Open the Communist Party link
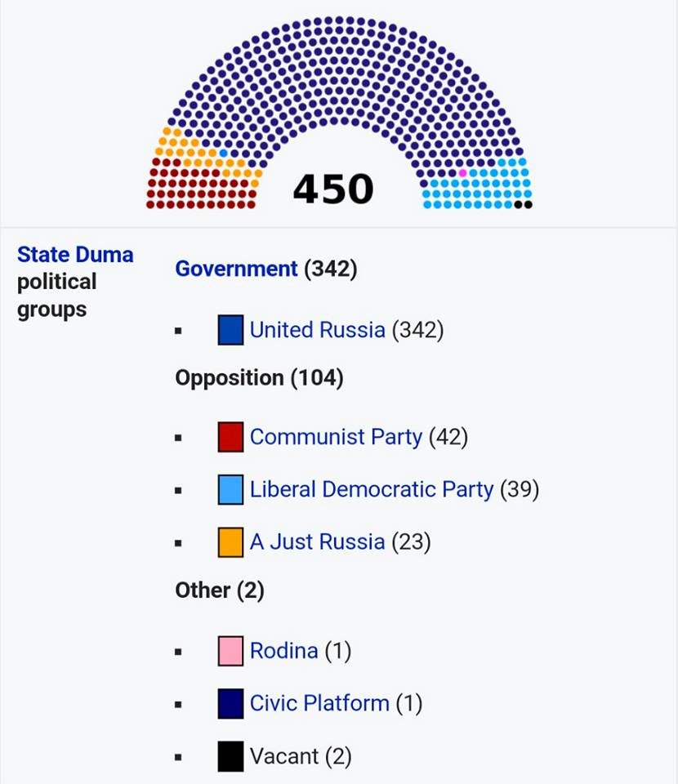Image resolution: width=678 pixels, height=784 pixels. (x=336, y=437)
